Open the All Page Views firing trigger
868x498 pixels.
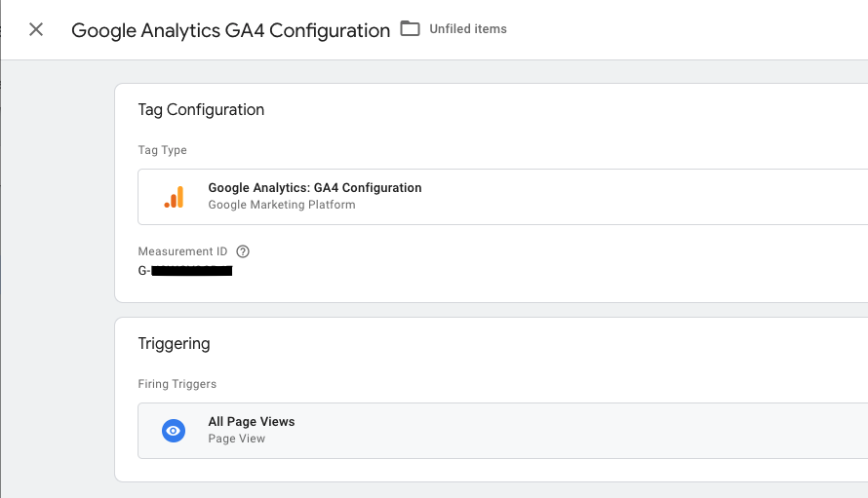pos(502,431)
